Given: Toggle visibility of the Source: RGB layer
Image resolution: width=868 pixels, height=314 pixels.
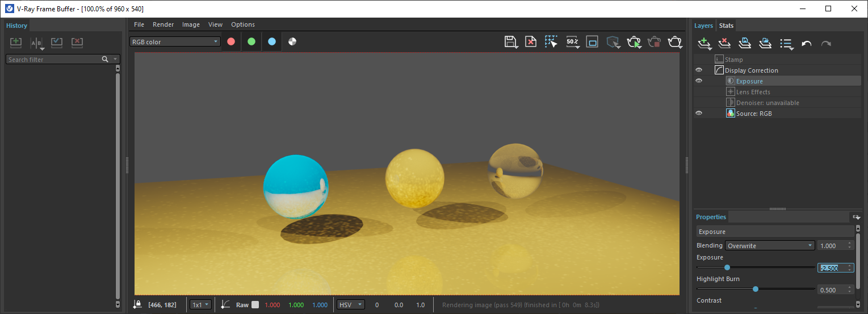Looking at the screenshot, I should click(699, 114).
